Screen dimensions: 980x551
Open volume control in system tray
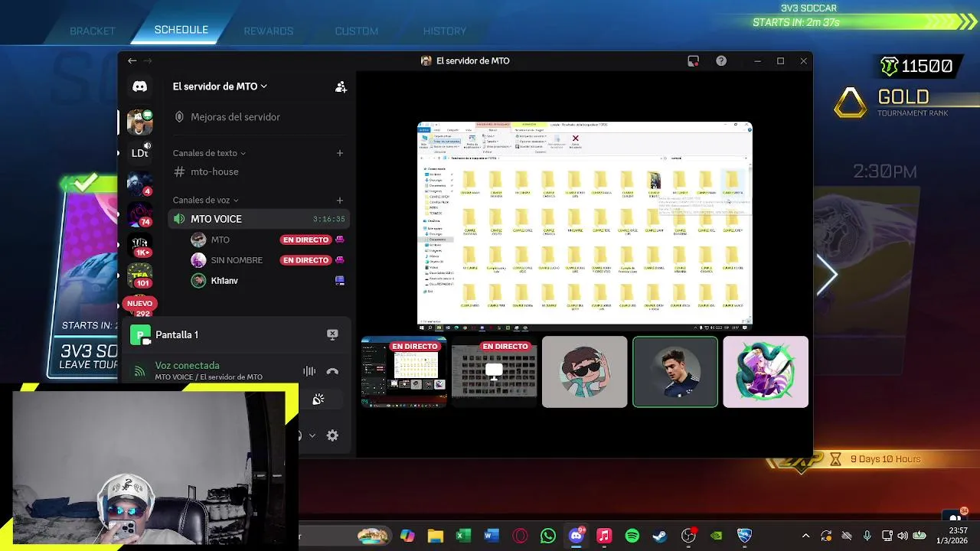[x=903, y=536]
